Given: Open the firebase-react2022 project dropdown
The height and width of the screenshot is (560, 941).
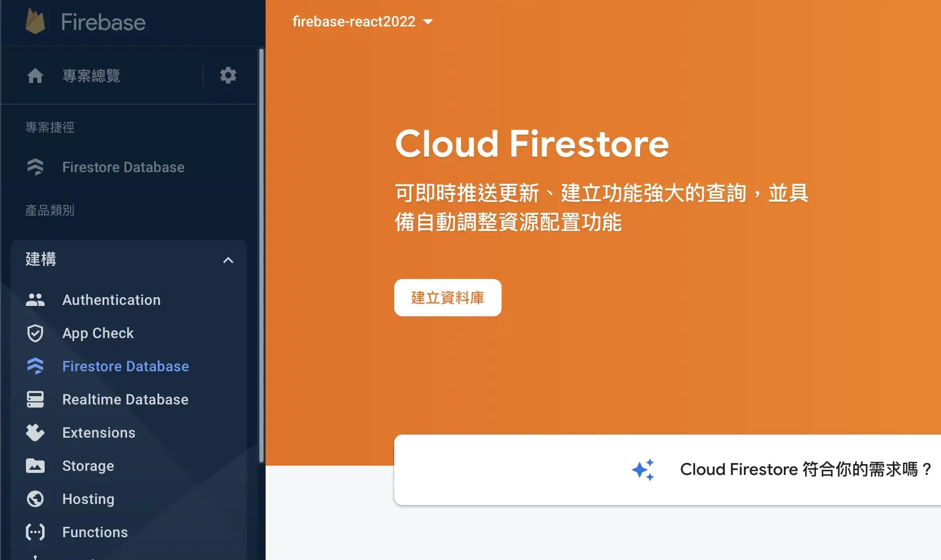Looking at the screenshot, I should pyautogui.click(x=363, y=21).
